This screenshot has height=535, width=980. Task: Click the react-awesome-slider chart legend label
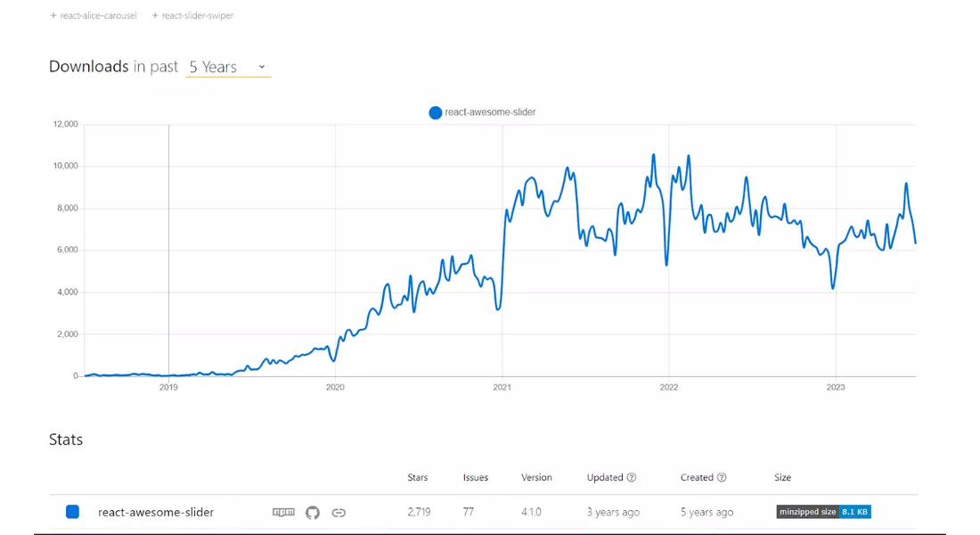(x=490, y=112)
